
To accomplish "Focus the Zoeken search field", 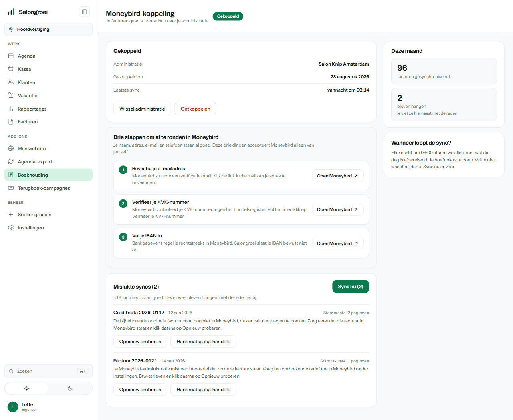I will 48,371.
